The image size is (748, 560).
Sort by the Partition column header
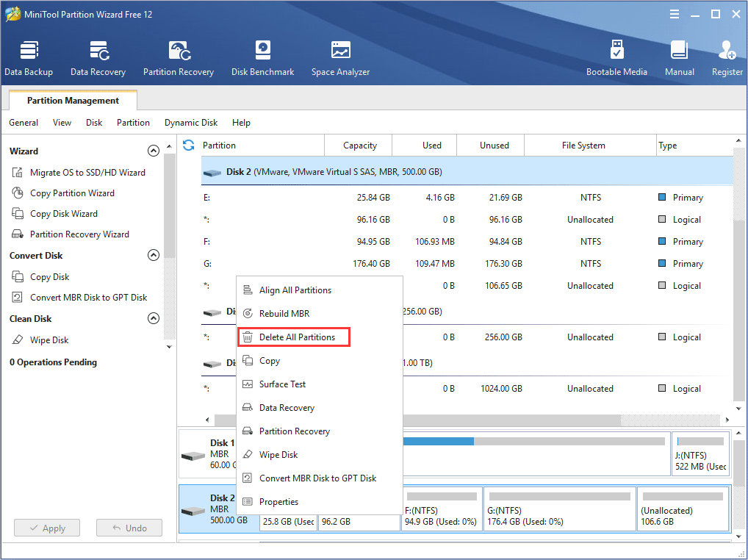click(262, 146)
